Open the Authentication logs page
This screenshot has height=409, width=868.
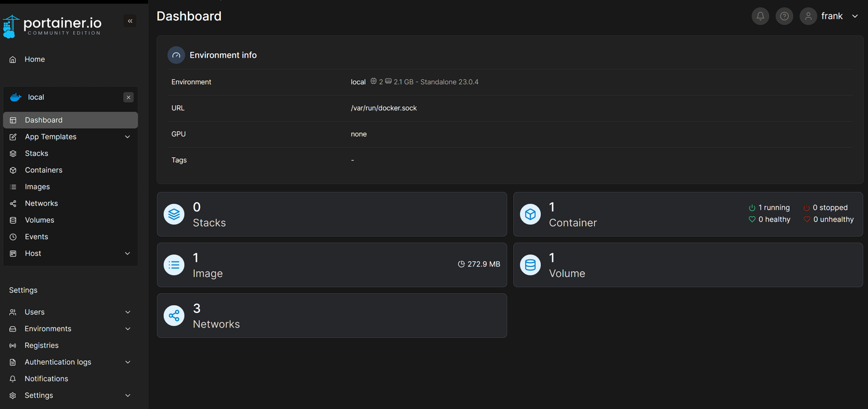click(x=58, y=362)
